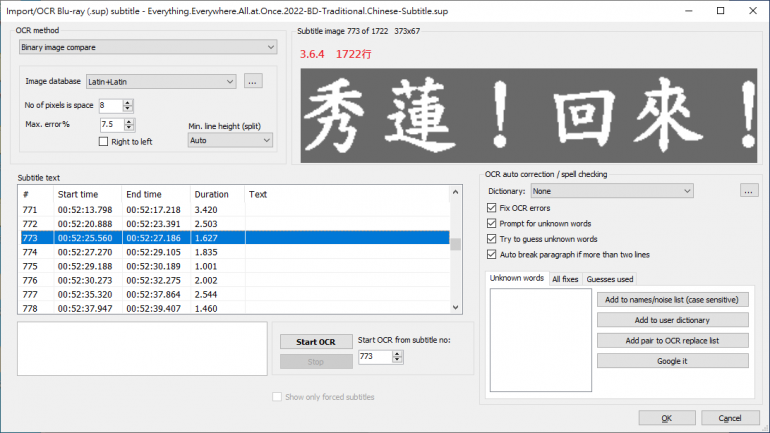This screenshot has height=433, width=770.
Task: Click the subtitle image preview
Action: [528, 115]
